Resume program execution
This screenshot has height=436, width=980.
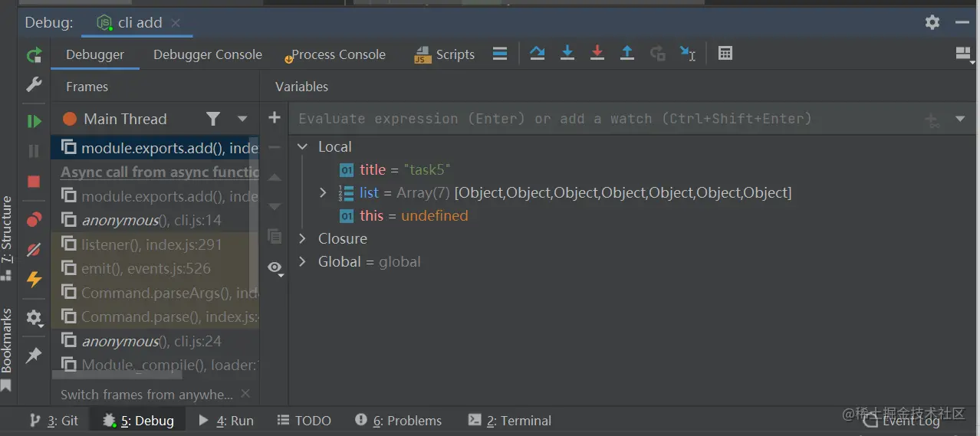[34, 121]
